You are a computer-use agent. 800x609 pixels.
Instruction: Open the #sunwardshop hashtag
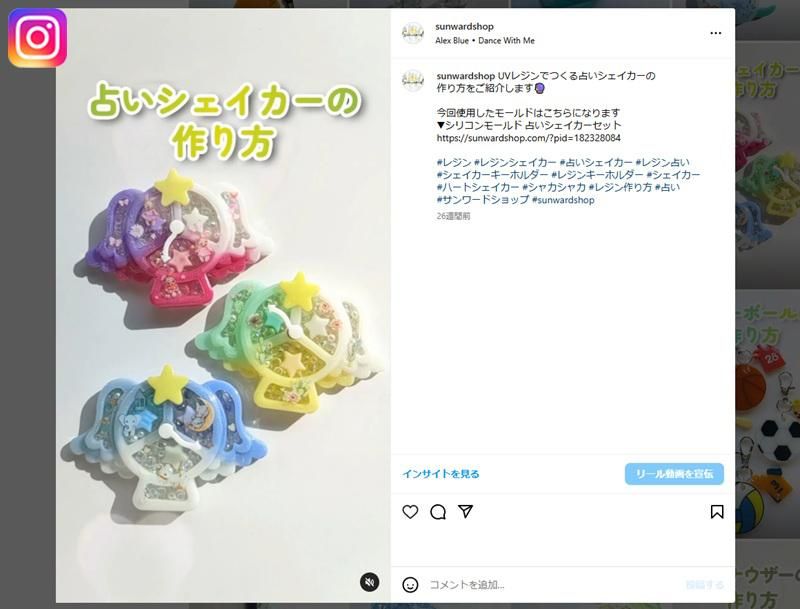563,200
